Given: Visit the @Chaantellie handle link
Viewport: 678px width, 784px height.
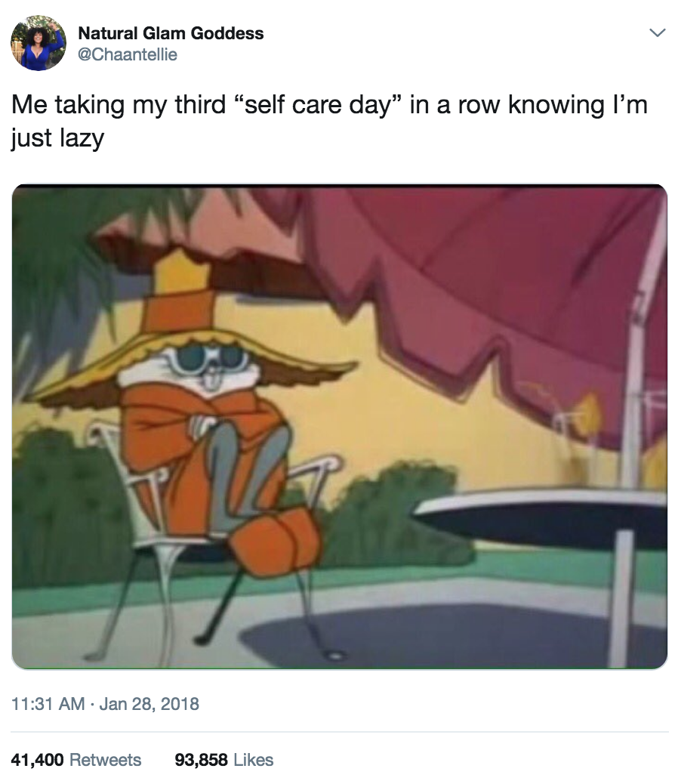Looking at the screenshot, I should tap(128, 54).
